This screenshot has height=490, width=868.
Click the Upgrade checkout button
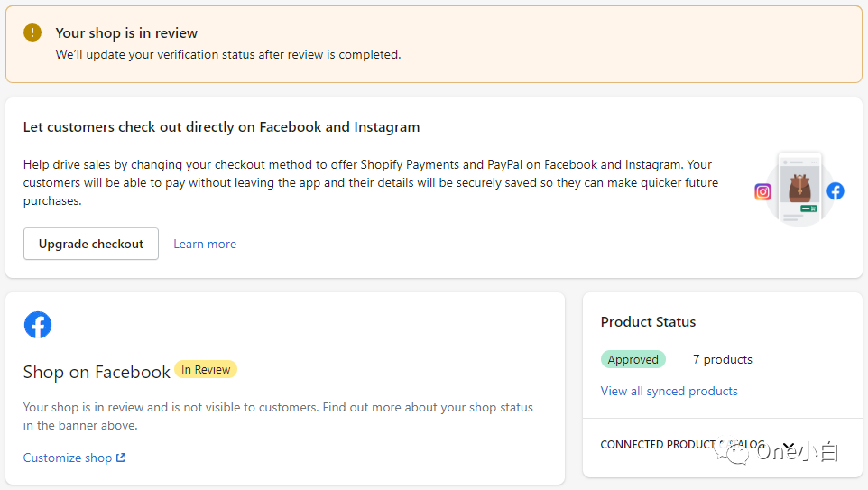tap(91, 244)
